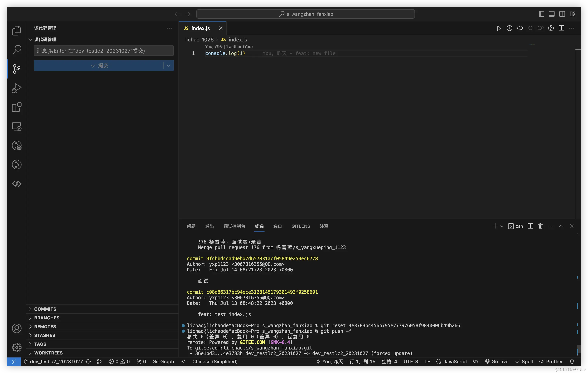588x373 pixels.
Task: Click Go Live in the status bar
Action: click(497, 361)
